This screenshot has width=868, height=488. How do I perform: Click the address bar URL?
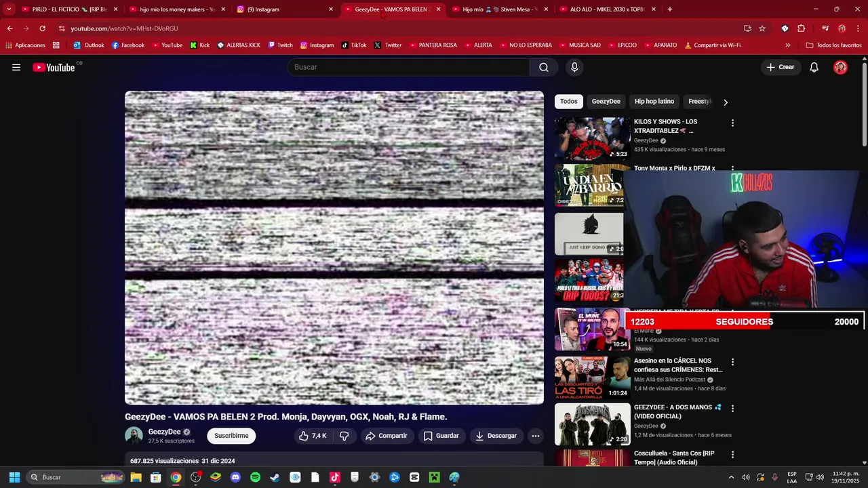point(124,28)
